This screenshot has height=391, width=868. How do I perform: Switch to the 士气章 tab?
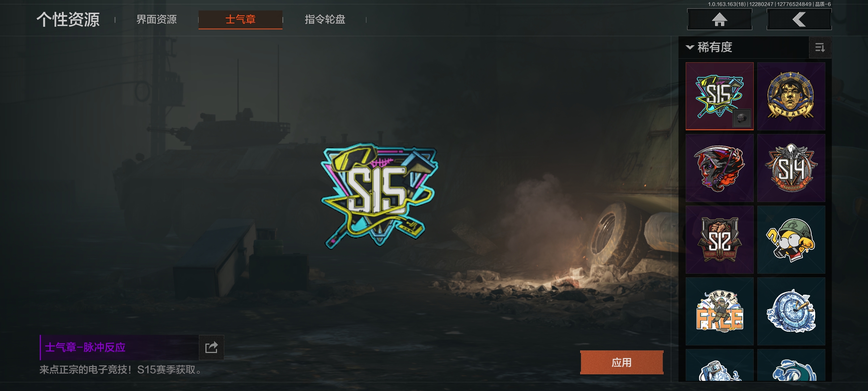[x=241, y=20]
